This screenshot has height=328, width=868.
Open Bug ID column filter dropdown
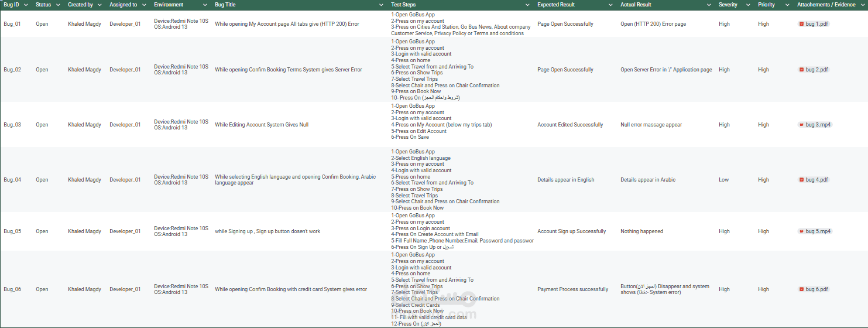tap(26, 5)
